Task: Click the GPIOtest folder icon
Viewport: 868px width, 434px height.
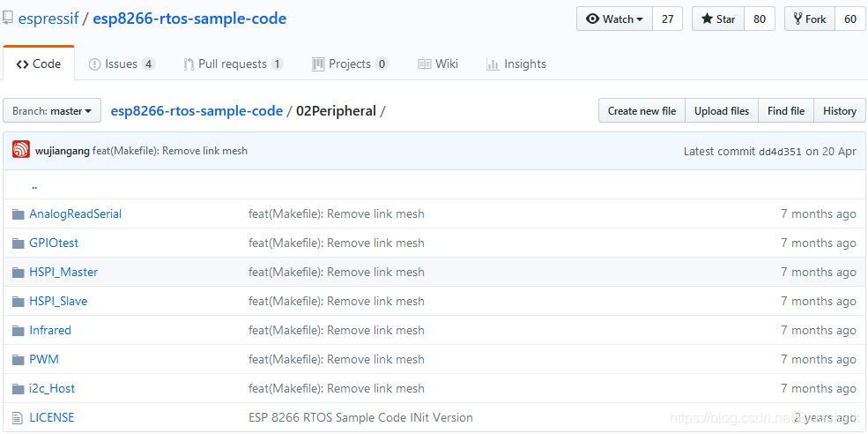Action: [x=19, y=243]
